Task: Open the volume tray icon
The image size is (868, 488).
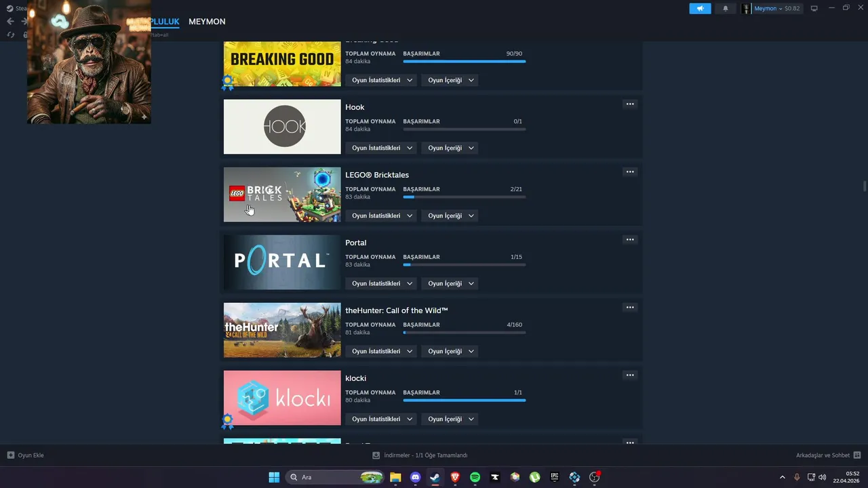Action: 822,477
